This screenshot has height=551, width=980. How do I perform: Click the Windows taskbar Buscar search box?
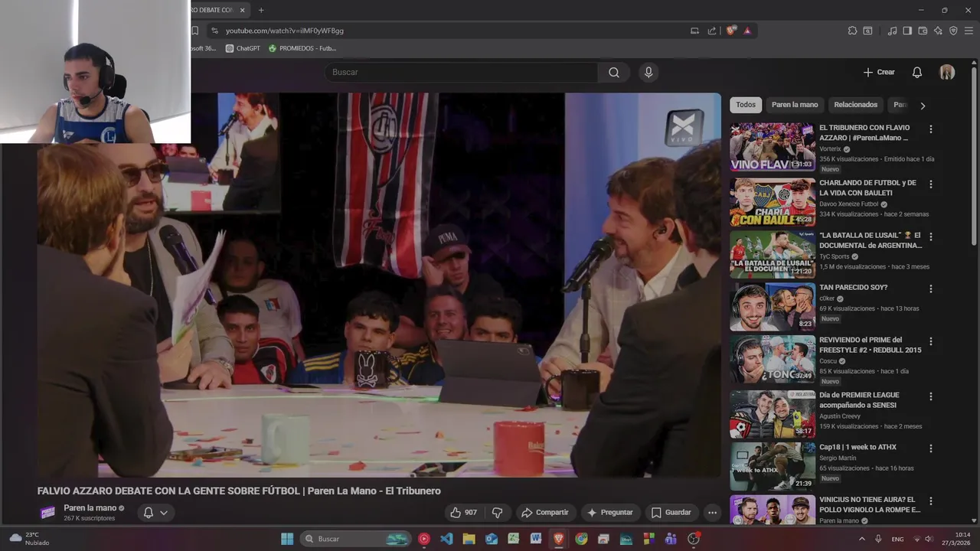tap(357, 539)
